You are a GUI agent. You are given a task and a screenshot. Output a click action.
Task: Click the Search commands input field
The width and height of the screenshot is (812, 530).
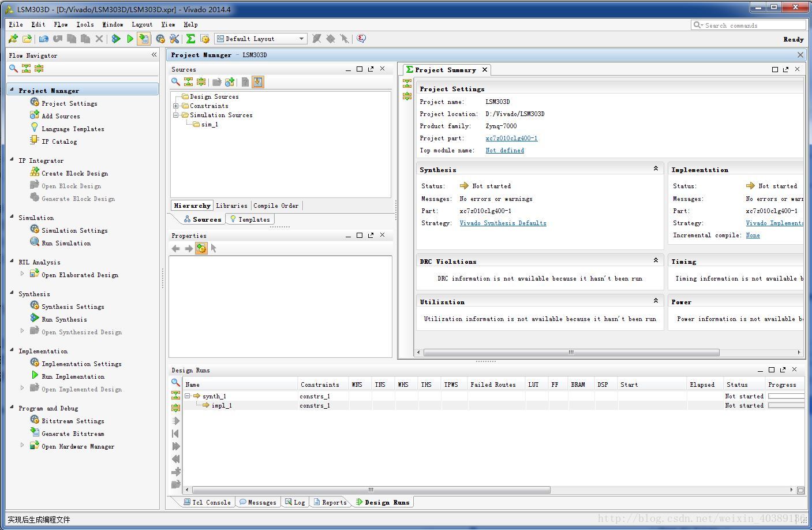pyautogui.click(x=748, y=25)
